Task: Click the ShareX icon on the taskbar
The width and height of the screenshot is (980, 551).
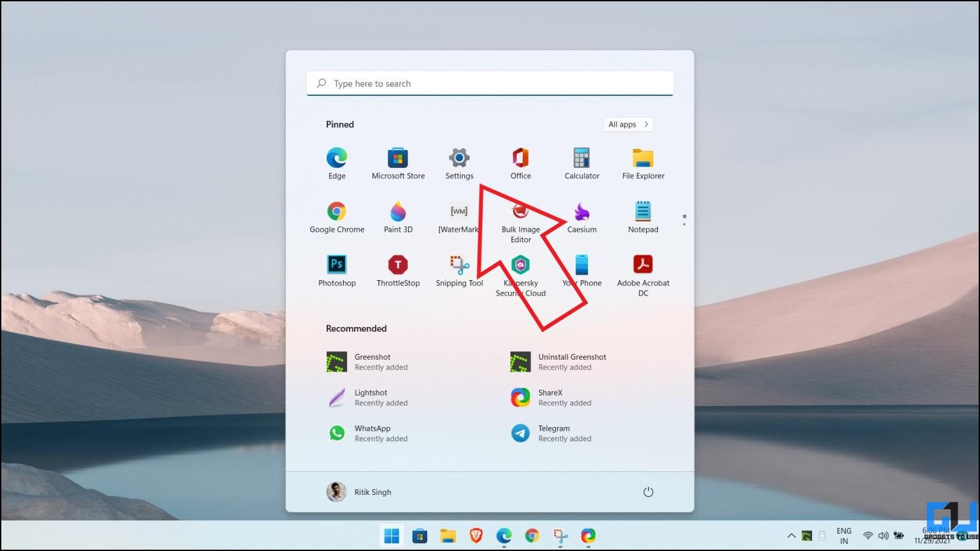Action: tap(589, 536)
